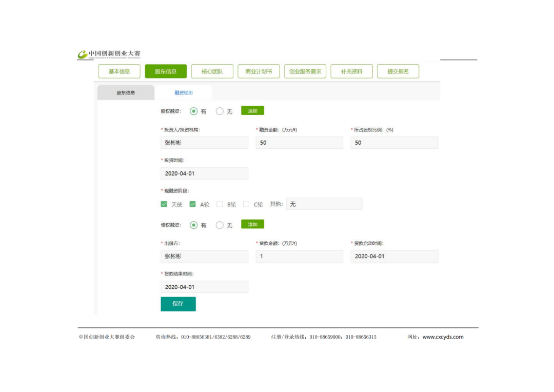Check the B轮 funding stage checkbox
The height and width of the screenshot is (392, 554).
[x=220, y=204]
